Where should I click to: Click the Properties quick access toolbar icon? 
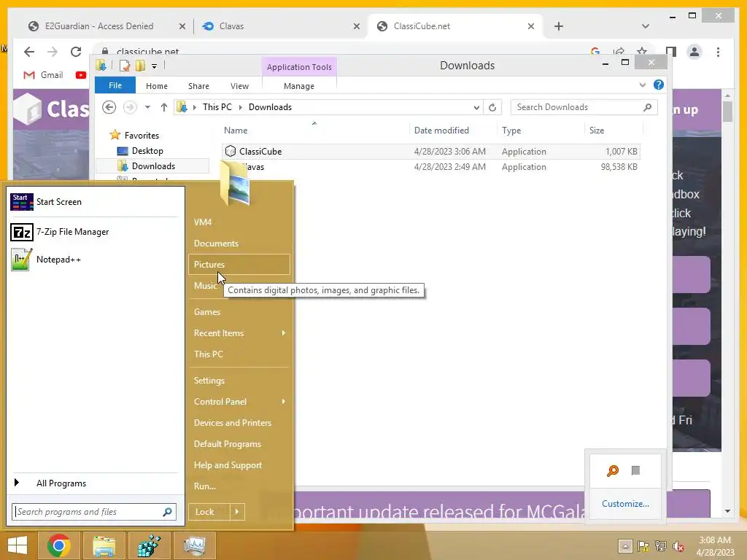click(125, 66)
